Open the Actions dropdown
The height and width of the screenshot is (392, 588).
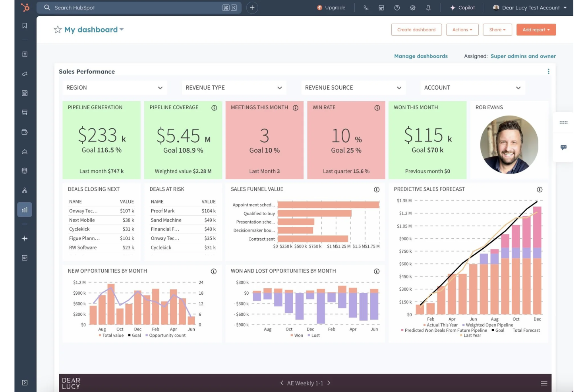[x=462, y=29]
